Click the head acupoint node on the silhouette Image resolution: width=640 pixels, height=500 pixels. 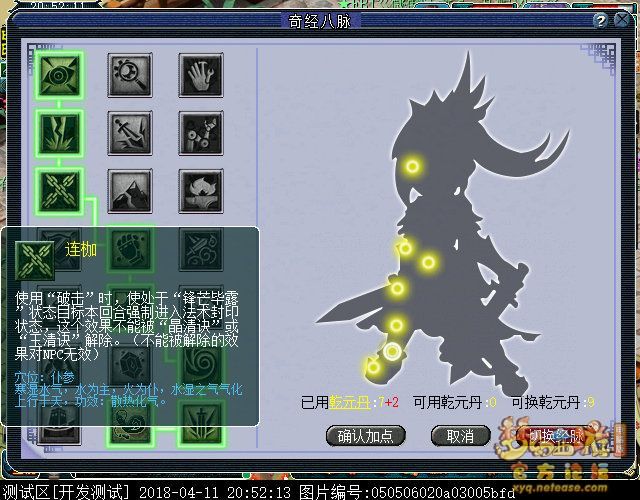[412, 167]
